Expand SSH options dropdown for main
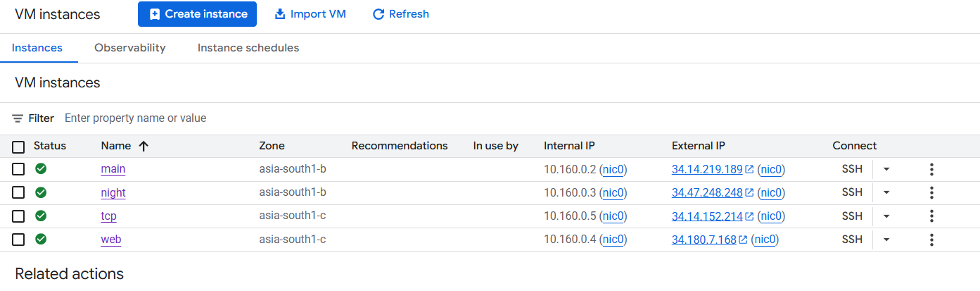Image resolution: width=980 pixels, height=291 pixels. coord(886,169)
